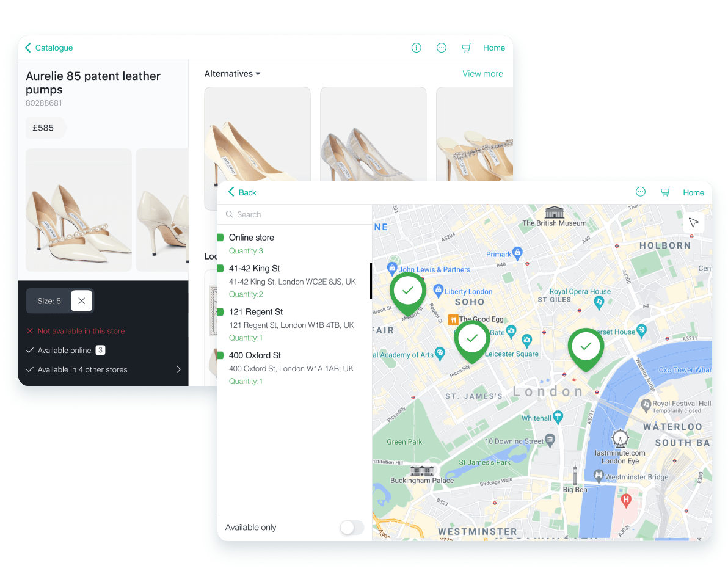
Task: Expand the Alternatives dropdown
Action: click(x=233, y=74)
